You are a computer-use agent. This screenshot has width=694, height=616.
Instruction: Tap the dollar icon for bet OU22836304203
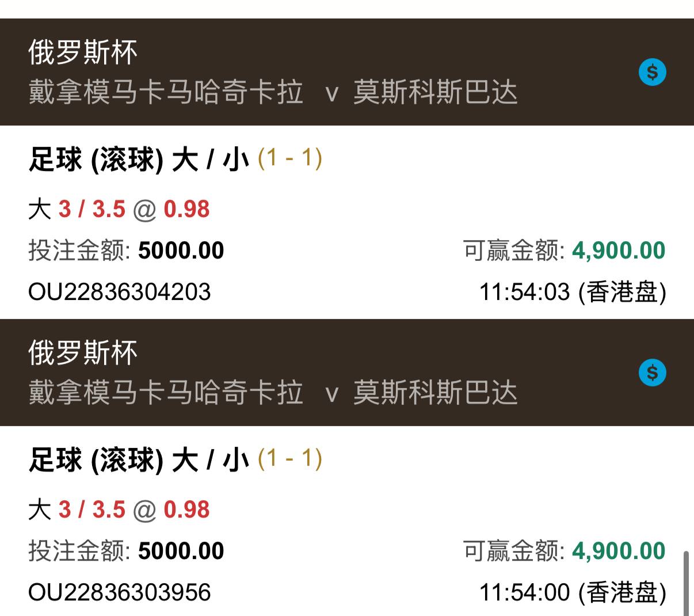652,73
